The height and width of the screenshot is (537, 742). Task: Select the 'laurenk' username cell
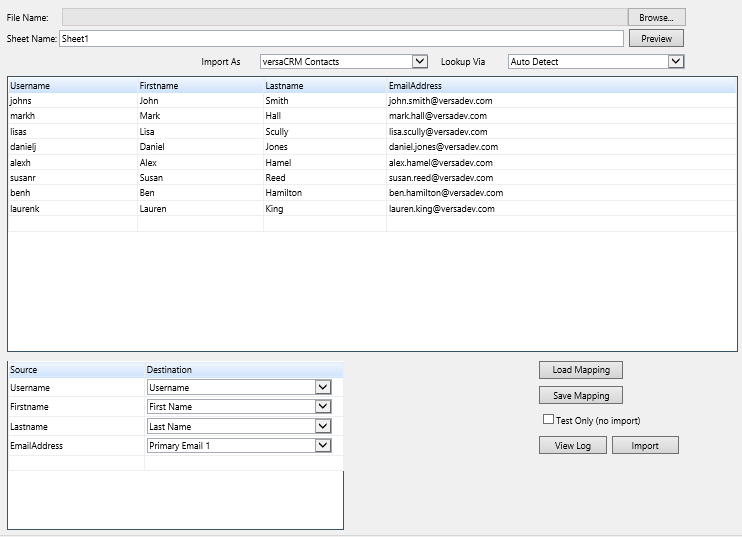73,209
